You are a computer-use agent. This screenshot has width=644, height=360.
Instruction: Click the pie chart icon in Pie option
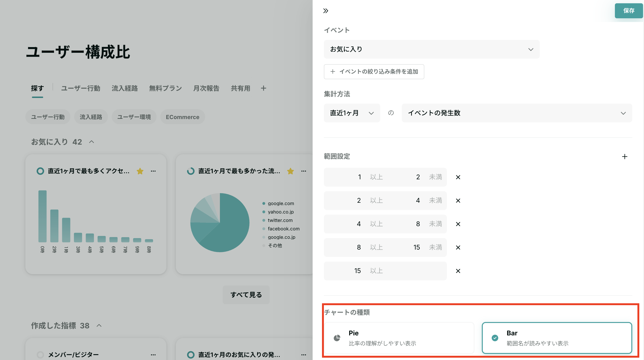click(x=337, y=338)
